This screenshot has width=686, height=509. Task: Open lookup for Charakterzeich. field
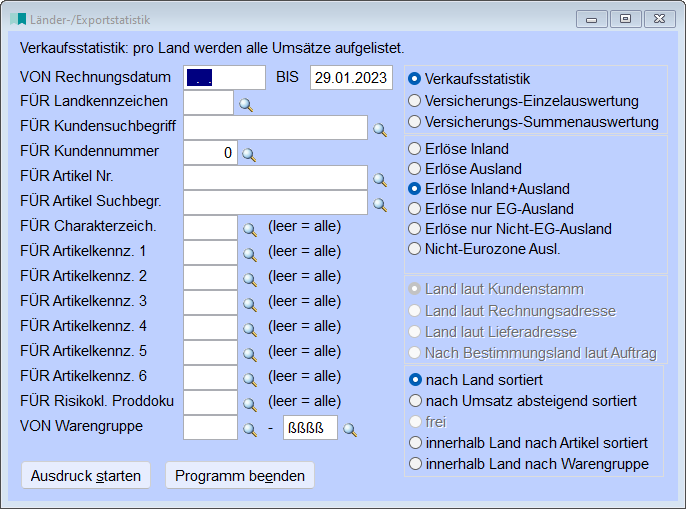[x=250, y=229]
